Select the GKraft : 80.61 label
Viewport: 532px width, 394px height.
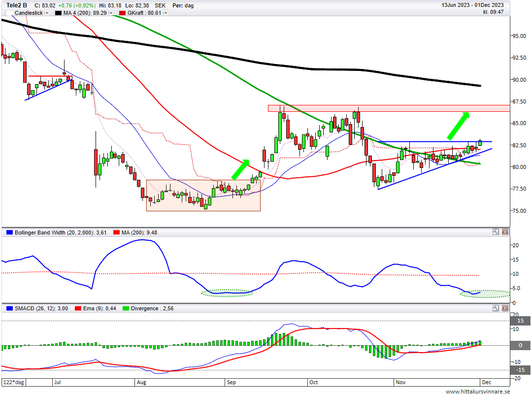[144, 13]
